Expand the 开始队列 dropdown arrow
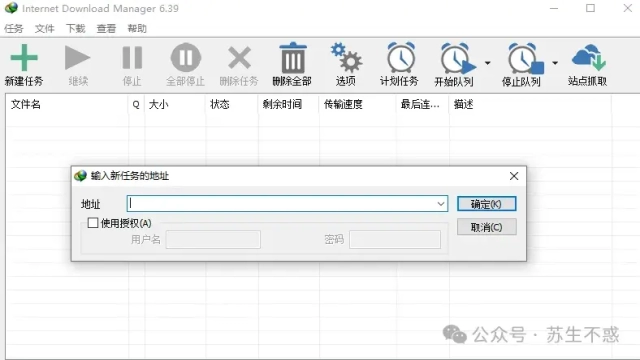Screen dimensions: 640x360 click(487, 63)
